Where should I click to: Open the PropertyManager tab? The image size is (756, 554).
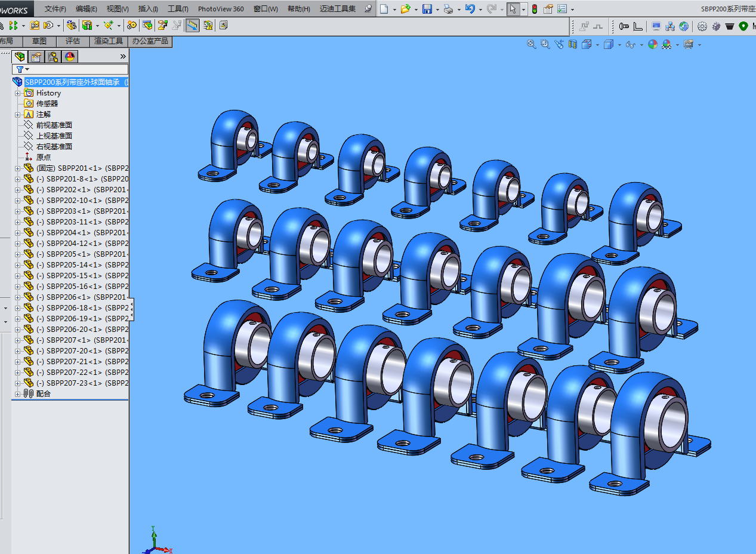(36, 57)
